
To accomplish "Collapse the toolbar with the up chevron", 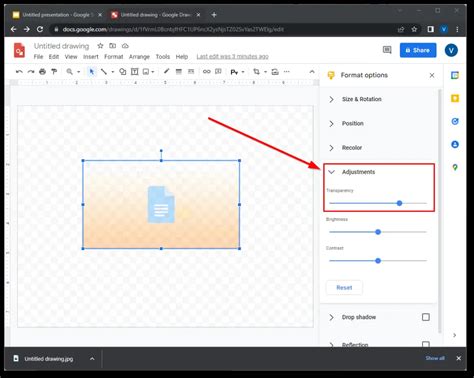I will click(312, 72).
